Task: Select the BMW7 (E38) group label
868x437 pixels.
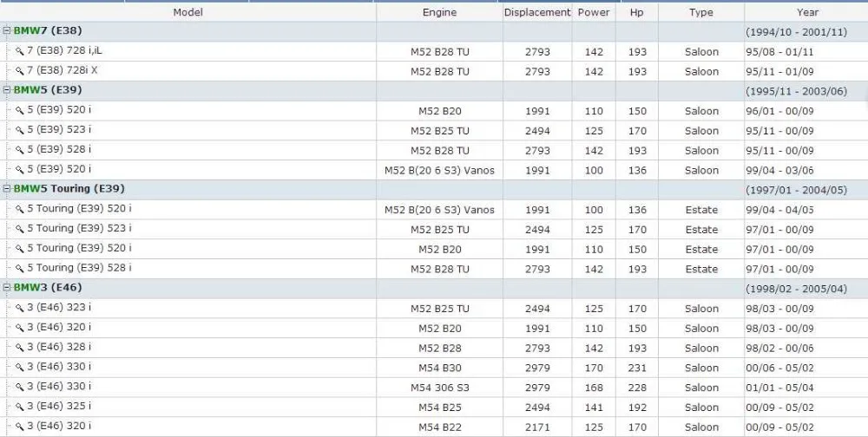Action: 48,31
